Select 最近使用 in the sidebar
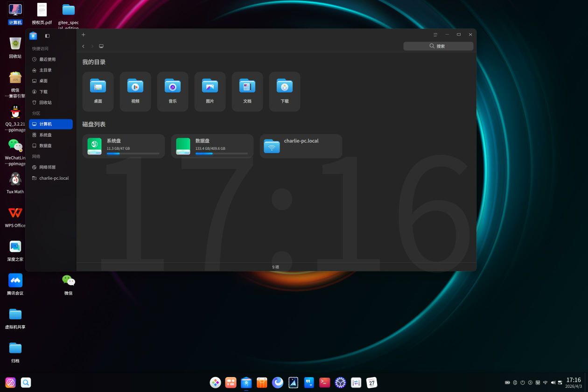The width and height of the screenshot is (588, 392). click(x=47, y=59)
